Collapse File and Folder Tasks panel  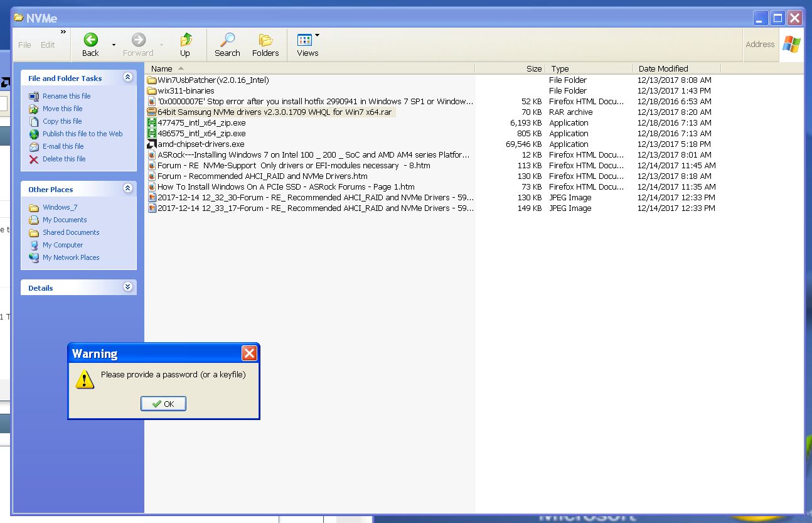coord(128,77)
